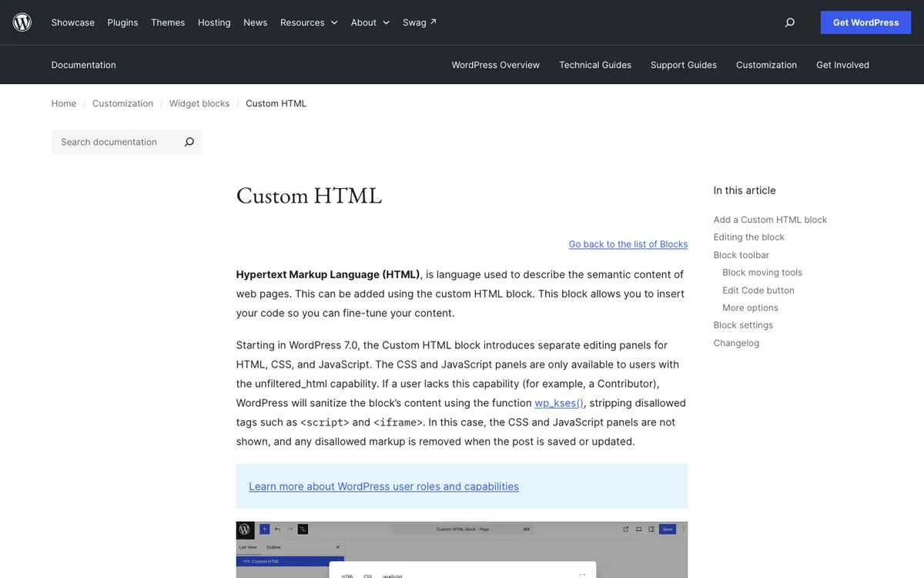Jump to the 'Block settings' section
The width and height of the screenshot is (924, 578).
[744, 325]
